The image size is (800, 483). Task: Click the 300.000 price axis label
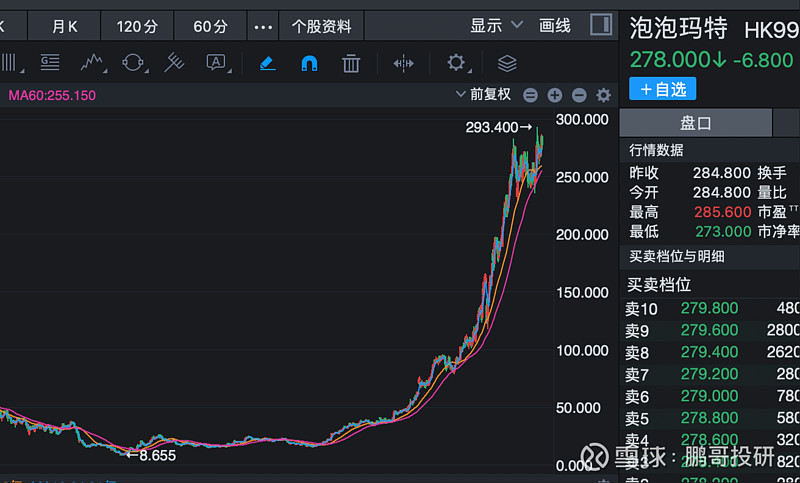pos(582,119)
